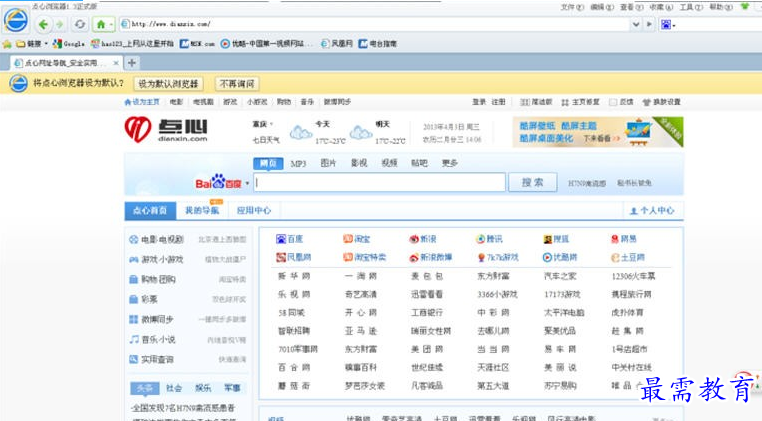Click 实用查询 sidebar category
Screen dimensions: 762x421
[x=151, y=359]
